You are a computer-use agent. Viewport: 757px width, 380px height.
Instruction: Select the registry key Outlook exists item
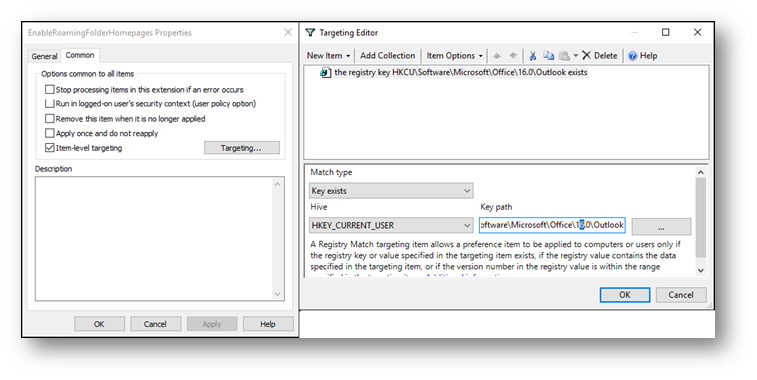(461, 72)
